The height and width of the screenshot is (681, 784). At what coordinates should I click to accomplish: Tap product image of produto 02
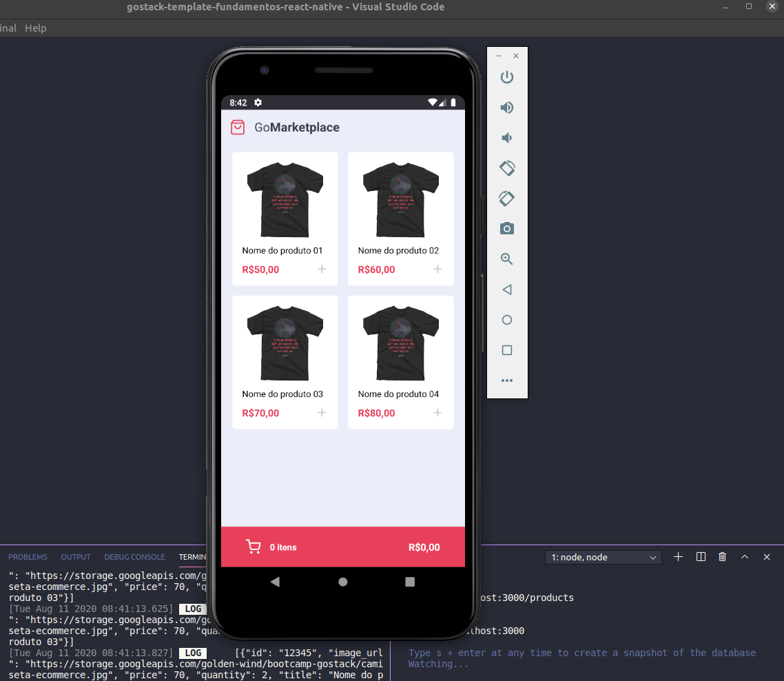pyautogui.click(x=401, y=199)
